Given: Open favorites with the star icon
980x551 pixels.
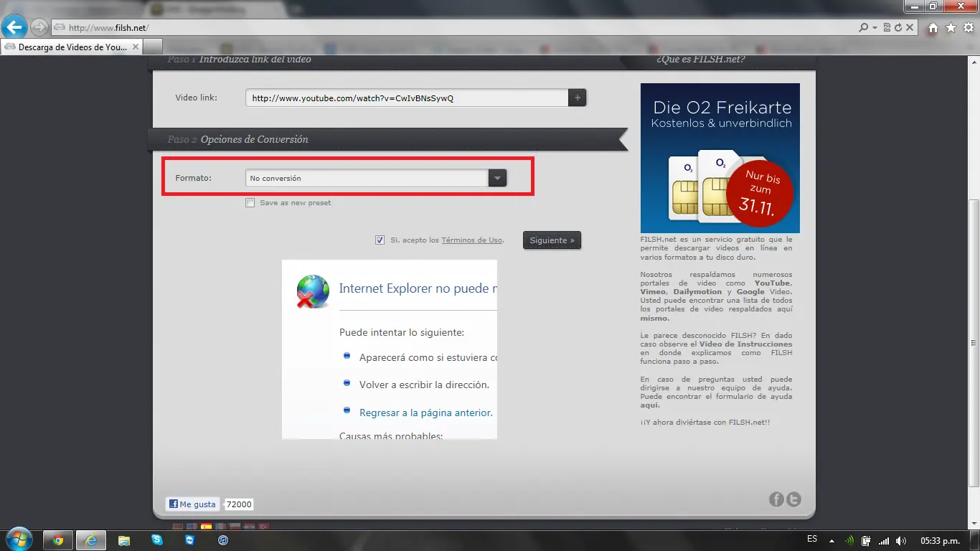Looking at the screenshot, I should tap(951, 28).
